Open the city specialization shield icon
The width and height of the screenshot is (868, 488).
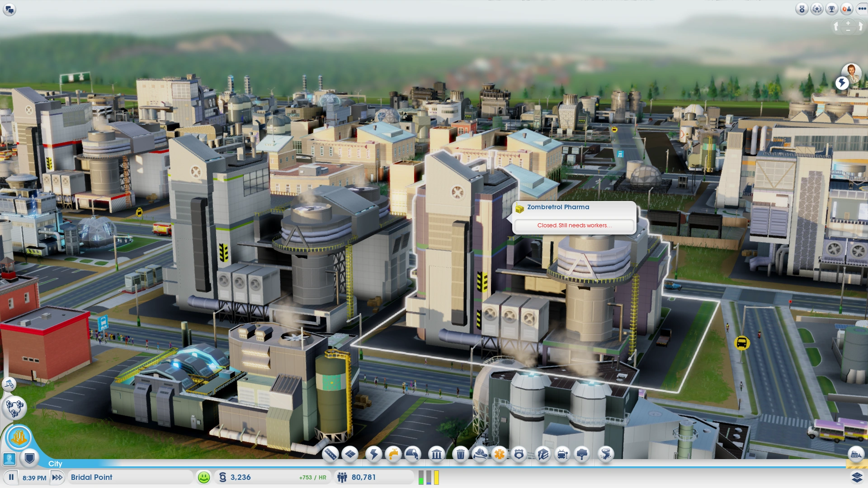pyautogui.click(x=29, y=459)
